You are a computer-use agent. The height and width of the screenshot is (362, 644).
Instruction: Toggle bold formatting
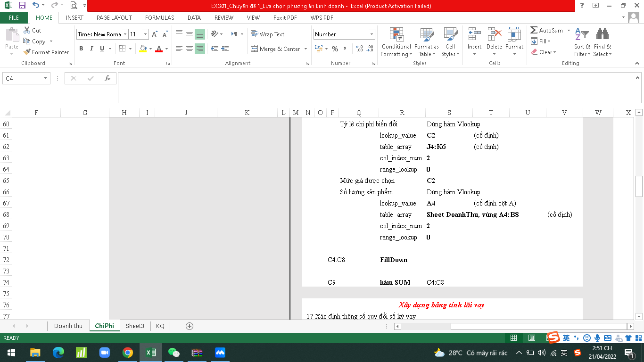[81, 49]
